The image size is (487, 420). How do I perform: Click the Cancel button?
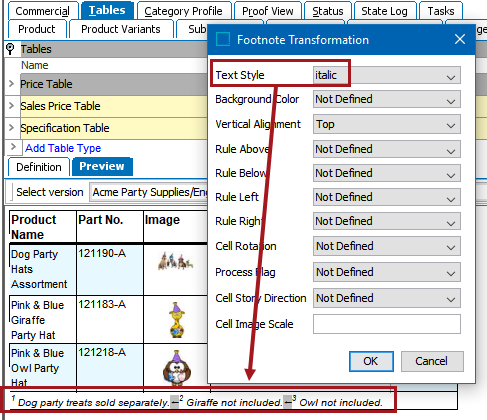click(432, 361)
